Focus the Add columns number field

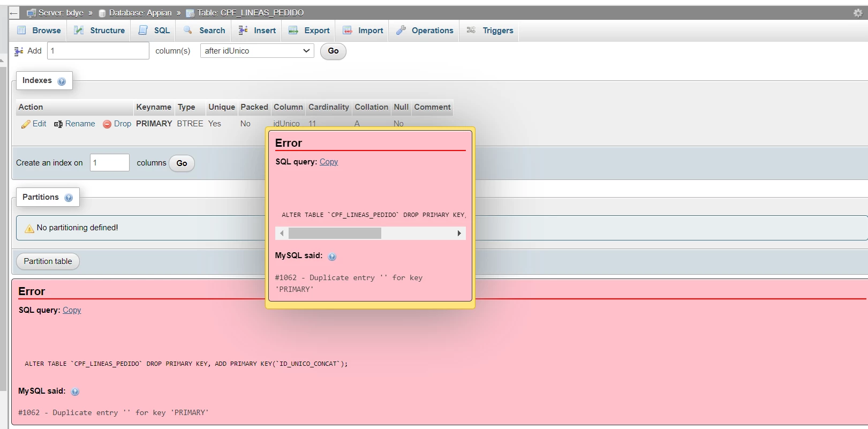coord(99,51)
